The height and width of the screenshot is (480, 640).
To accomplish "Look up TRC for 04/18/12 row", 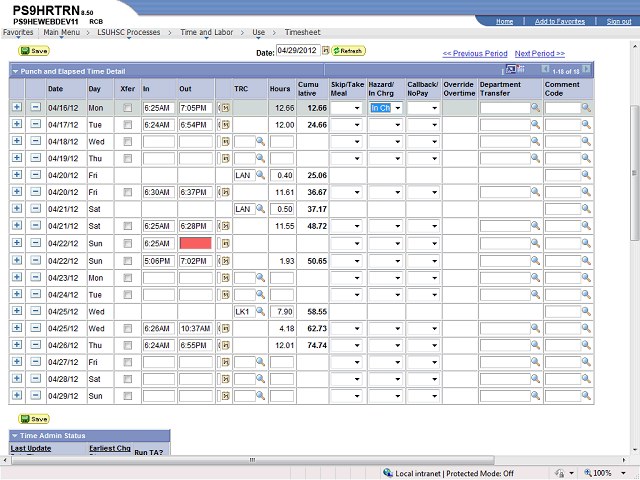I will [260, 142].
